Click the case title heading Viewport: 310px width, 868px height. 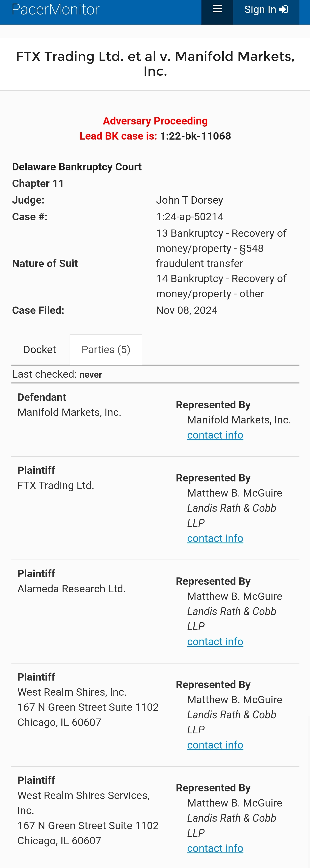155,64
